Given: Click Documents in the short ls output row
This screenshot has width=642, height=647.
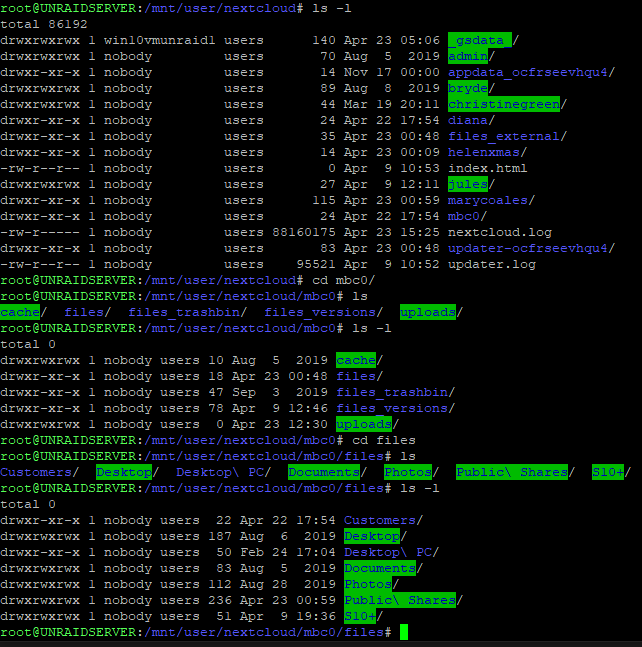Looking at the screenshot, I should pyautogui.click(x=324, y=472).
